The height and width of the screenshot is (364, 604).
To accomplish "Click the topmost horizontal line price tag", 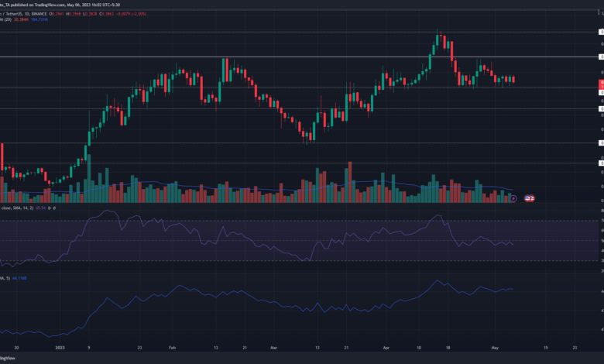I will pos(601,32).
